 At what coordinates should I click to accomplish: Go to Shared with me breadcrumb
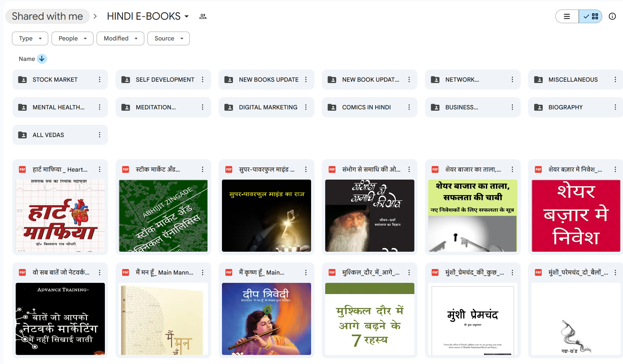pos(47,16)
